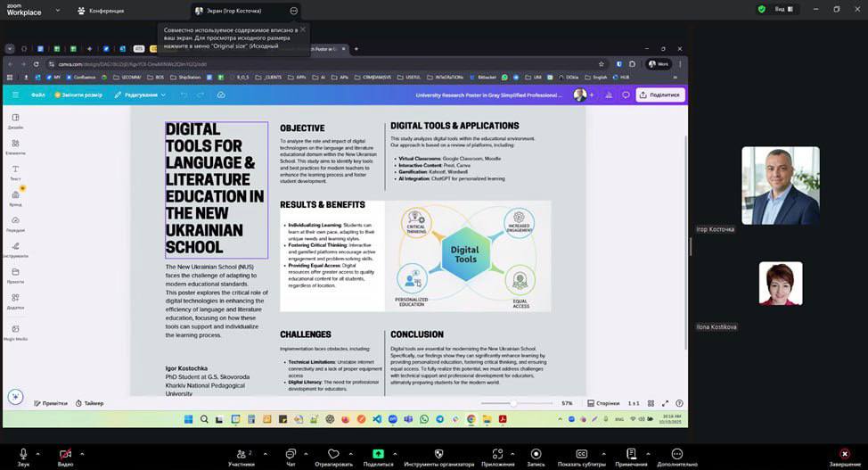Click the Canva hamburger menu icon
Viewport: 868px width, 470px height.
coord(14,95)
